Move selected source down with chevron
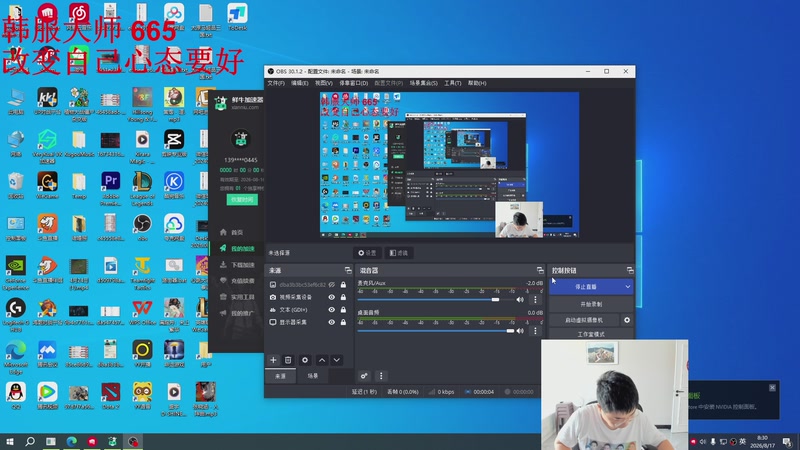This screenshot has width=800, height=450. pyautogui.click(x=337, y=360)
